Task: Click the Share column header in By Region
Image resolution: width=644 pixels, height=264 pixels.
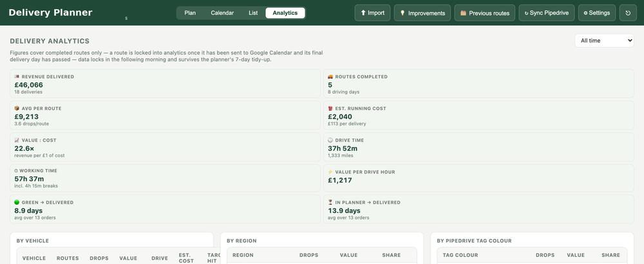Action: (x=392, y=256)
